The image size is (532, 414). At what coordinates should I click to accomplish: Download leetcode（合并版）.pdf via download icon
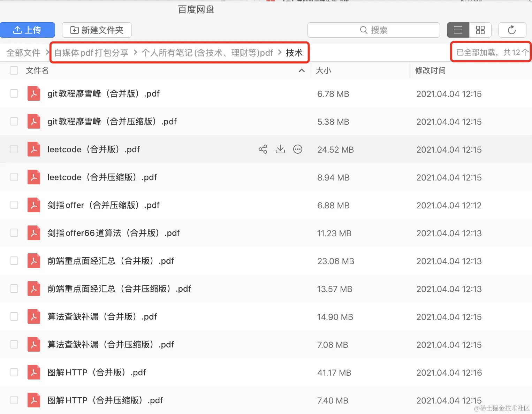click(x=280, y=149)
